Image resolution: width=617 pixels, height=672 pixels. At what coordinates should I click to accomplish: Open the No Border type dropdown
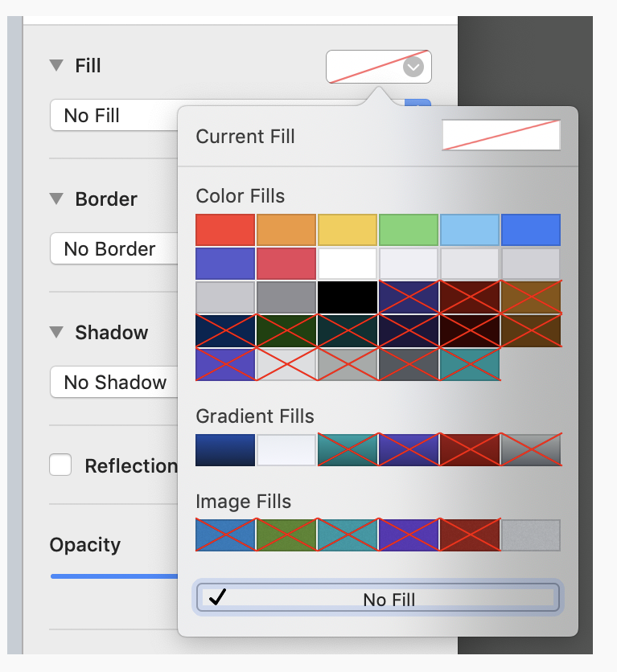(113, 249)
